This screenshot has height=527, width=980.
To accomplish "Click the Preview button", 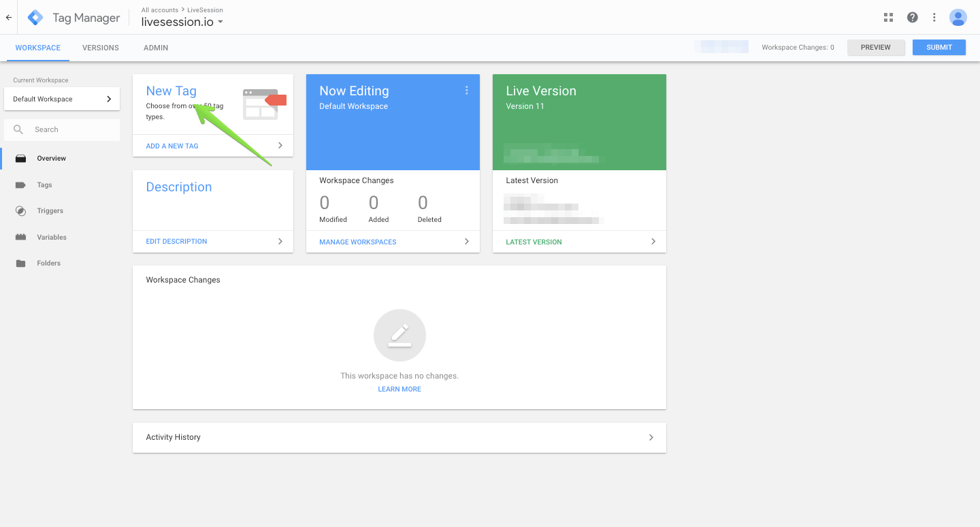I will tap(876, 48).
